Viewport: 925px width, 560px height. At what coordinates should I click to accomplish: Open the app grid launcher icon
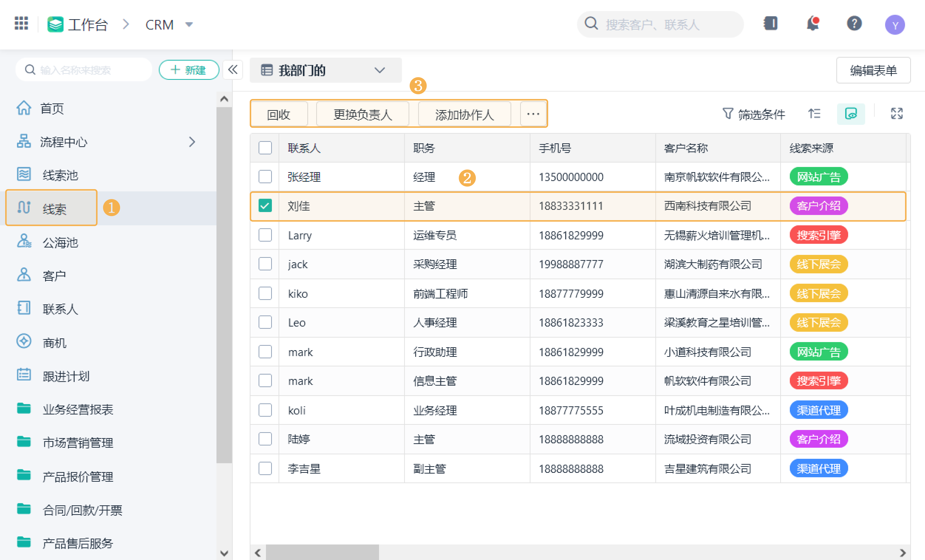(x=21, y=23)
